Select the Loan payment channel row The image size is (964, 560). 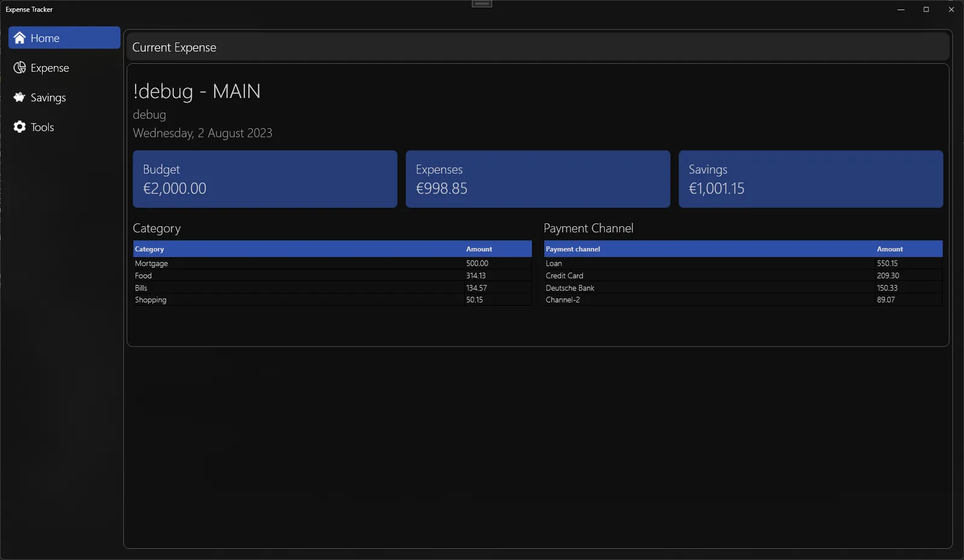(x=743, y=263)
